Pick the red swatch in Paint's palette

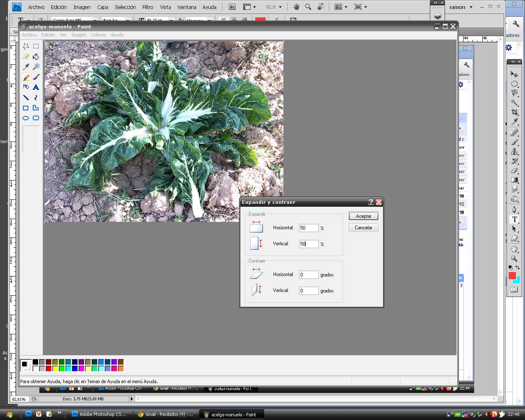(x=49, y=369)
